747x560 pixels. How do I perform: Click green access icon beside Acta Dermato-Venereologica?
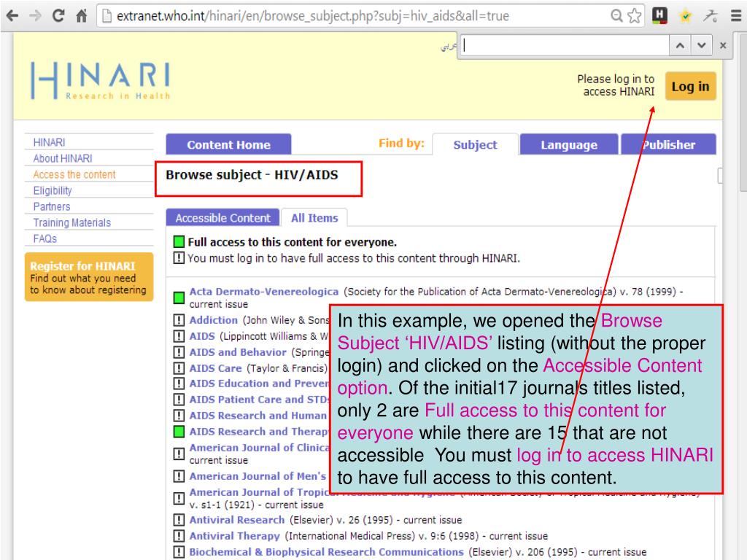click(x=179, y=297)
